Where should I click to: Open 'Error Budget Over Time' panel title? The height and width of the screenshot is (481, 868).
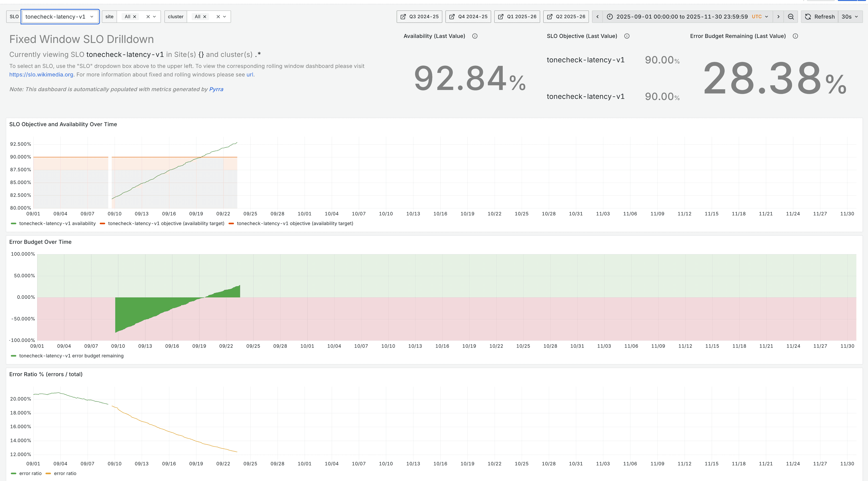[x=40, y=242]
